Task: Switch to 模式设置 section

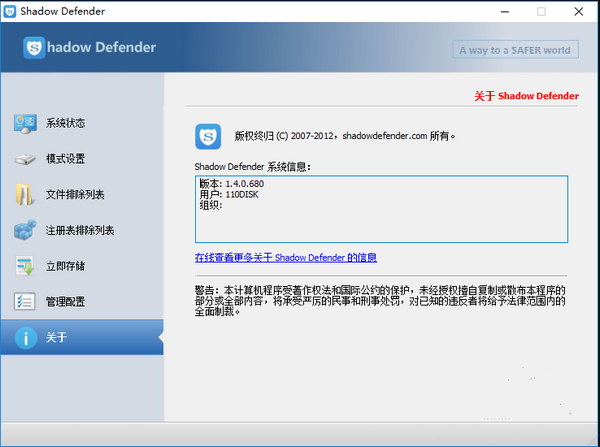Action: [65, 159]
